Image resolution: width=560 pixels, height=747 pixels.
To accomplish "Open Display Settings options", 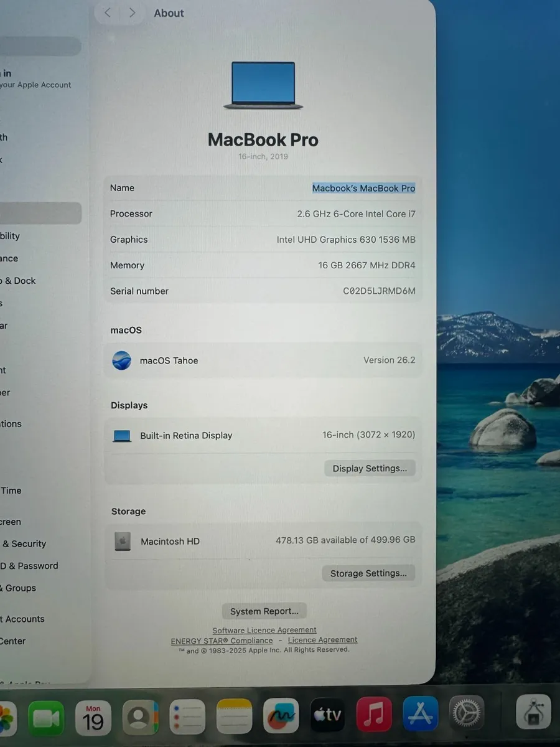I will coord(370,468).
